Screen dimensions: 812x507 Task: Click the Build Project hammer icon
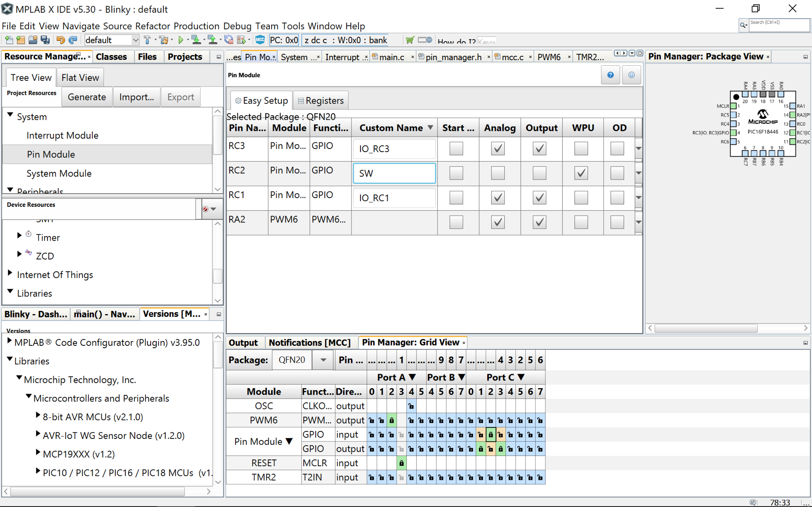click(x=147, y=40)
